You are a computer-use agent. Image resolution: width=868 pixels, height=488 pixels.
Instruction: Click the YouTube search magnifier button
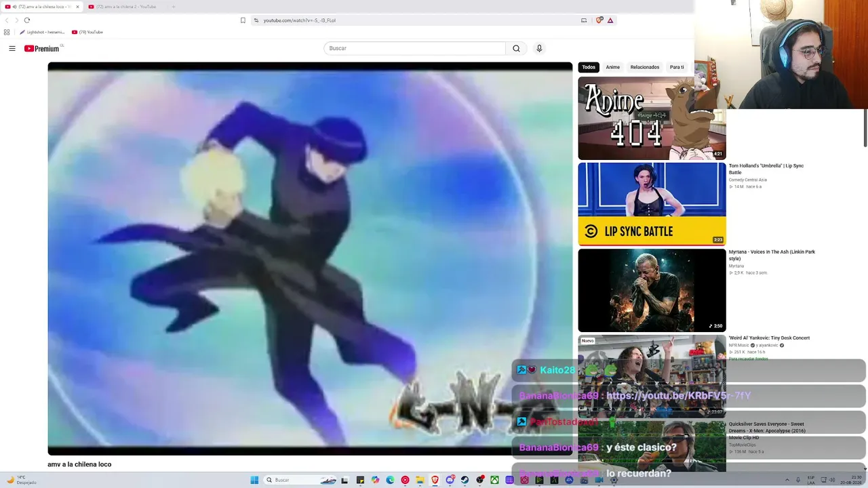tap(516, 48)
